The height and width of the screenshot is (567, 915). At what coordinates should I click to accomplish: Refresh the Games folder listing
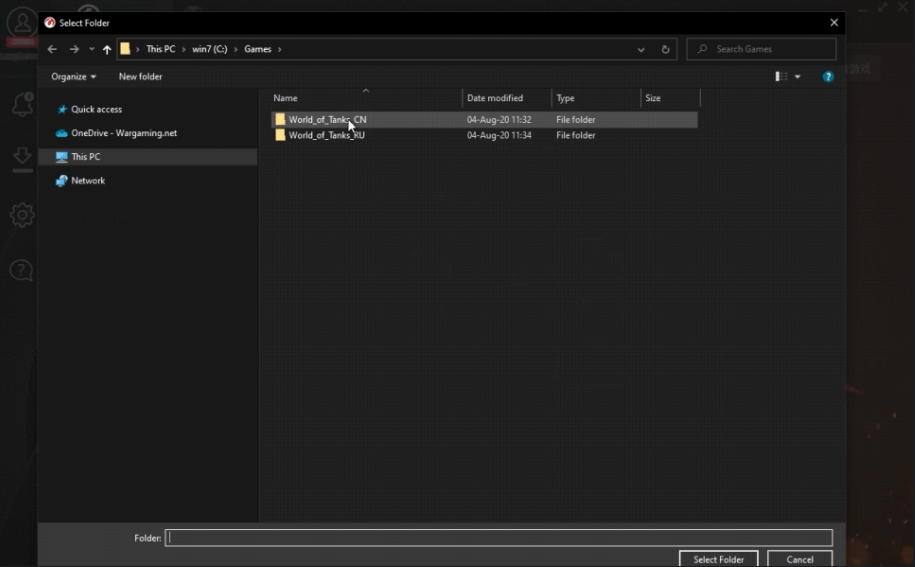click(666, 49)
